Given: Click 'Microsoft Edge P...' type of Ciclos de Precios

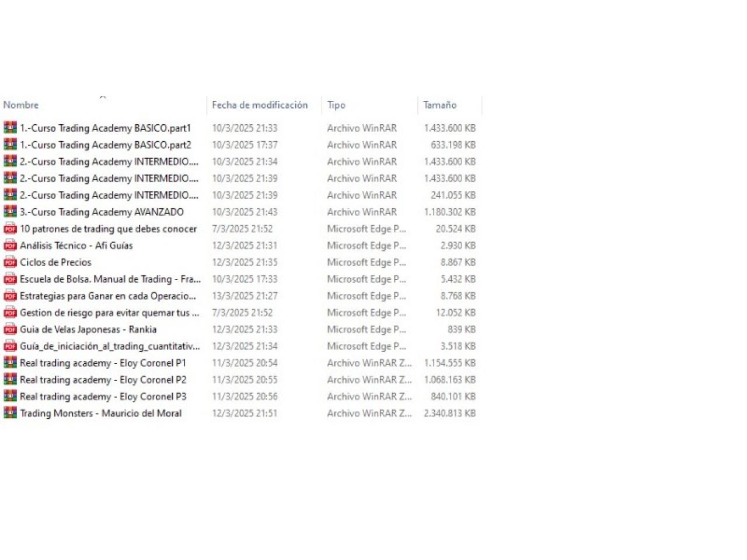Looking at the screenshot, I should coord(366,262).
